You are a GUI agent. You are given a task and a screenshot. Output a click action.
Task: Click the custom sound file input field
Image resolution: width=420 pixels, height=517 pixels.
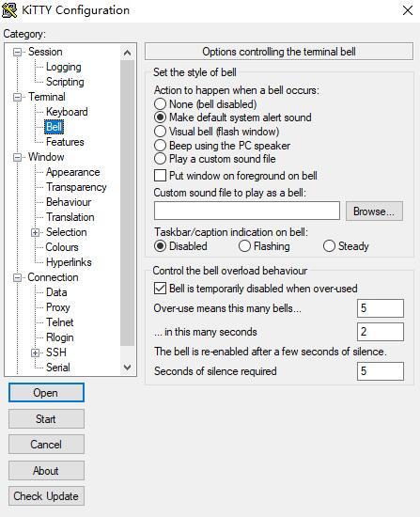[246, 211]
